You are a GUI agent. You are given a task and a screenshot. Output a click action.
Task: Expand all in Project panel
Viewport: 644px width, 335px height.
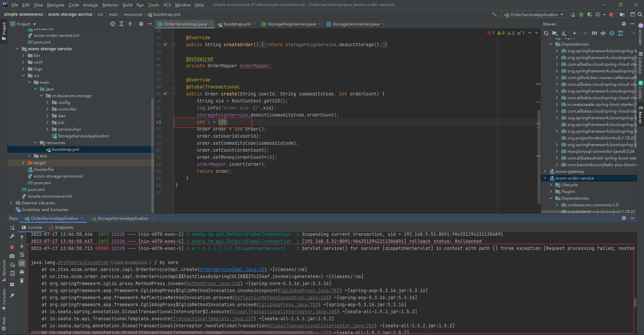(x=121, y=24)
